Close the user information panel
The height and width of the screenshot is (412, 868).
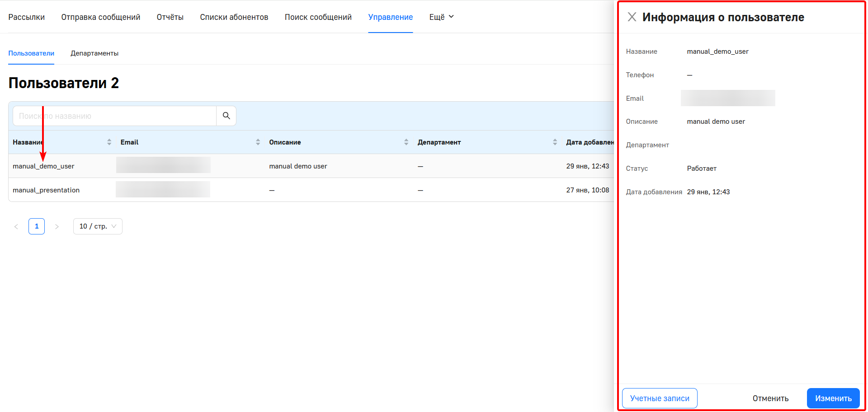pos(632,17)
